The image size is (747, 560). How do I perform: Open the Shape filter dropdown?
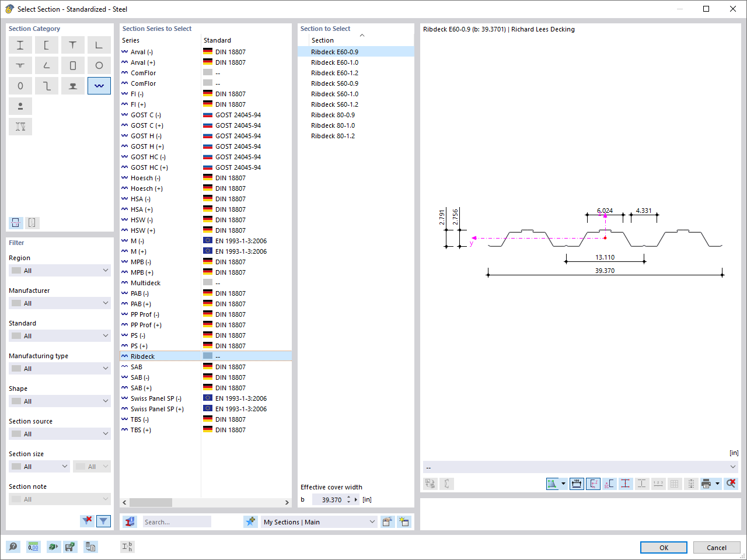(x=60, y=401)
